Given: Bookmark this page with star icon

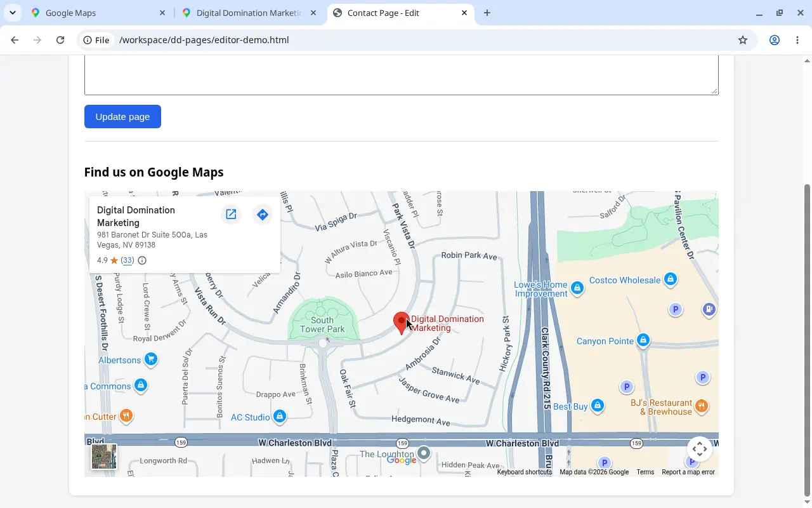Looking at the screenshot, I should tap(743, 40).
